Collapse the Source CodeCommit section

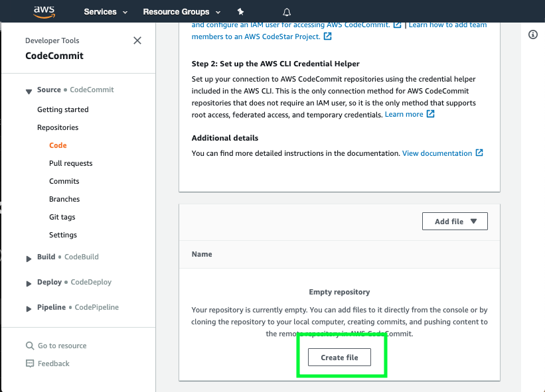29,92
